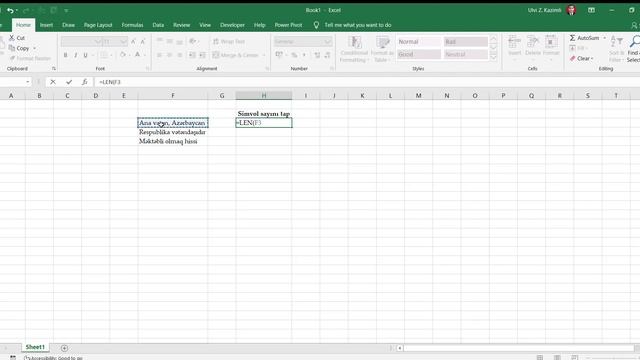Switch to Page Break Preview view
The width and height of the screenshot is (640, 360).
(574, 358)
